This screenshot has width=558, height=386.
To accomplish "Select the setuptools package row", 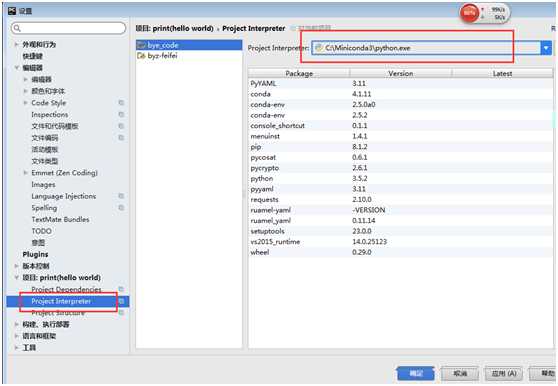I will click(400, 231).
